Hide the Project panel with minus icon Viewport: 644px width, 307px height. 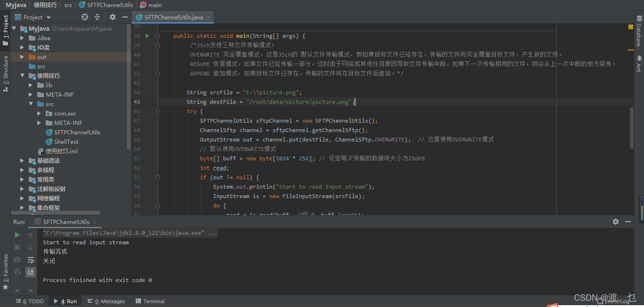125,17
